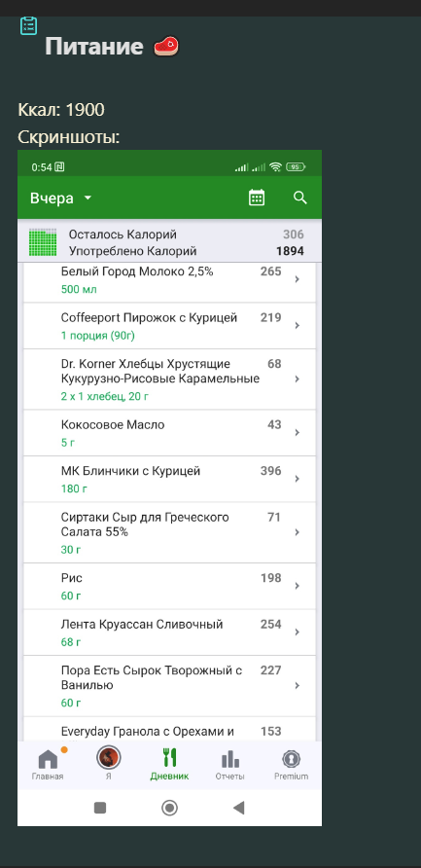Open the chevron for the Рис entry
Screen dimensions: 421x868
[298, 586]
